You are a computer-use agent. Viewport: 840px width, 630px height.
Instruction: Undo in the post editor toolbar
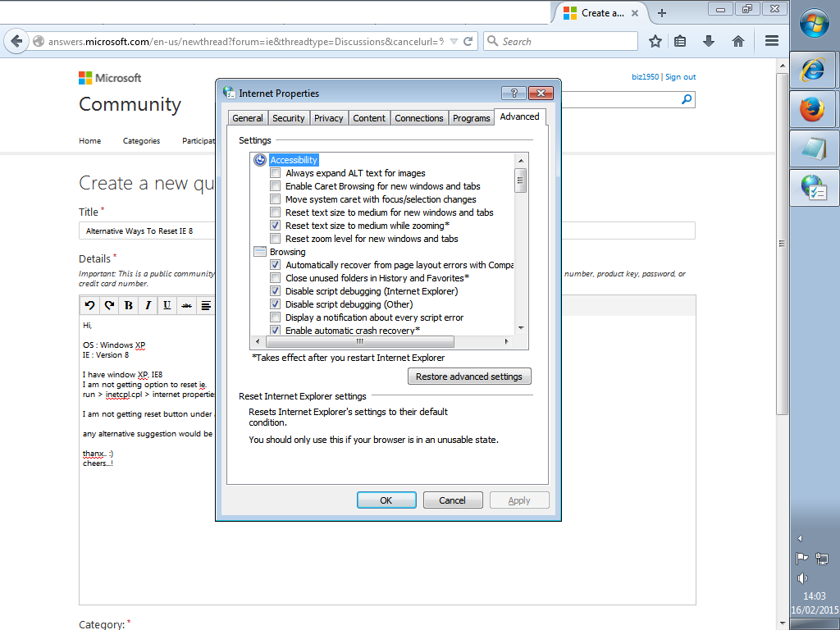pos(89,305)
